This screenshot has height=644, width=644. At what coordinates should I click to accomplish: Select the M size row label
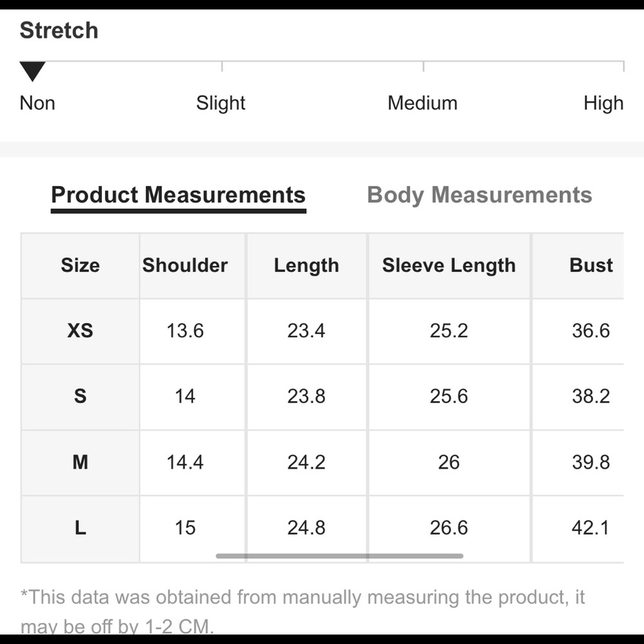[80, 462]
